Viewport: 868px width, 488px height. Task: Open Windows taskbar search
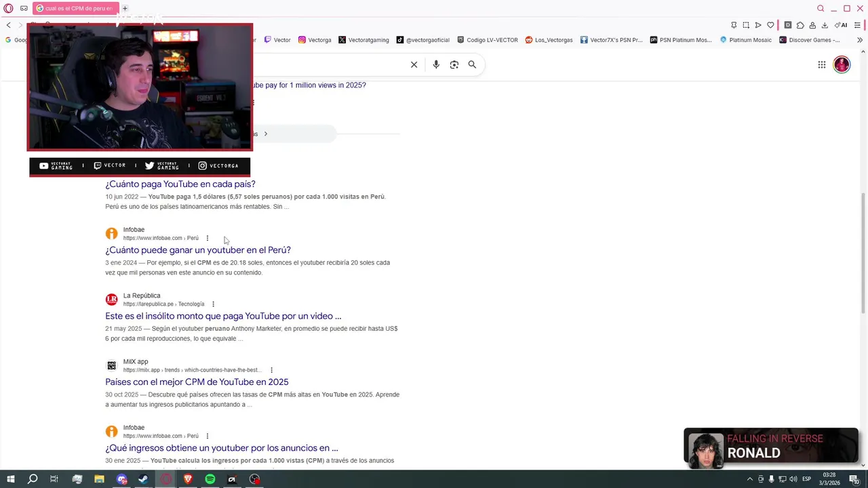[33, 479]
